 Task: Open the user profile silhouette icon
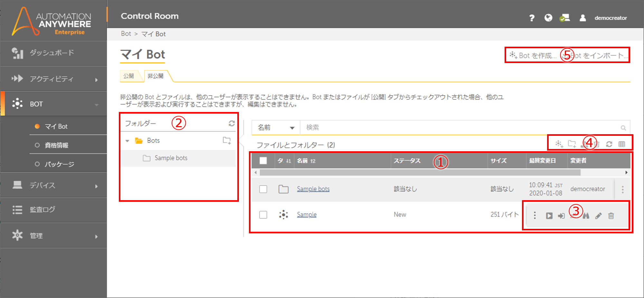(582, 18)
